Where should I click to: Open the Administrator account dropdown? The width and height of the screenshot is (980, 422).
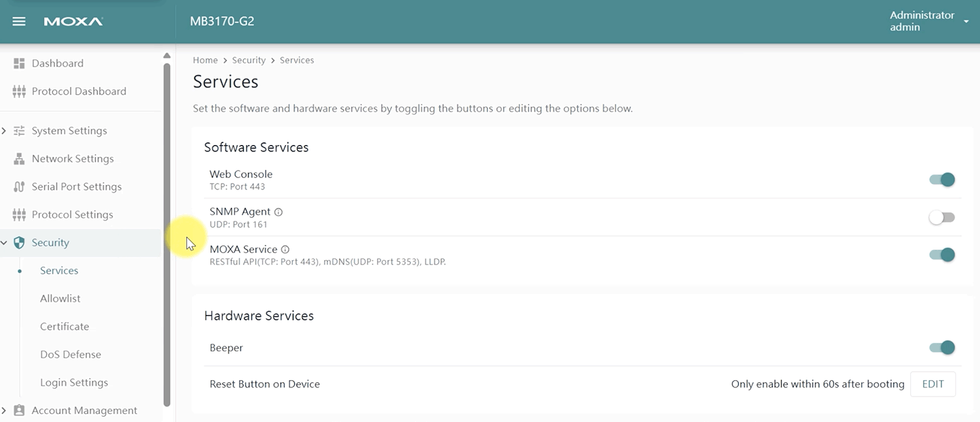(966, 22)
